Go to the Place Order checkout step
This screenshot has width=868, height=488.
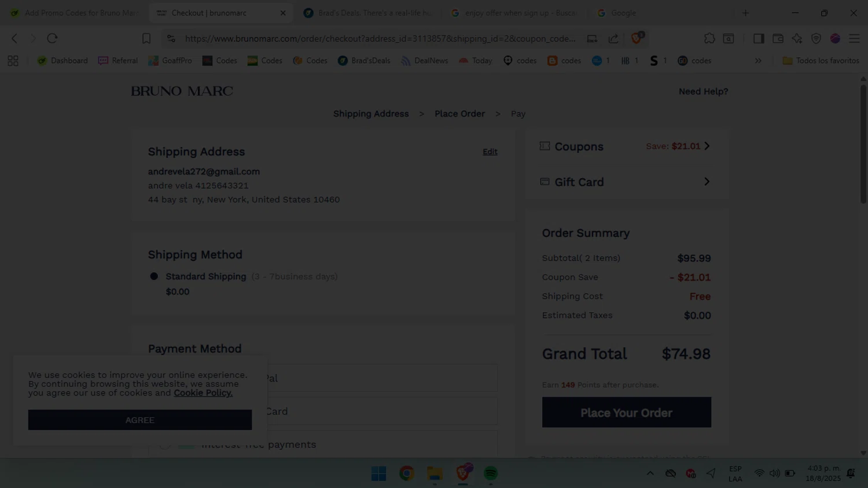(x=460, y=114)
